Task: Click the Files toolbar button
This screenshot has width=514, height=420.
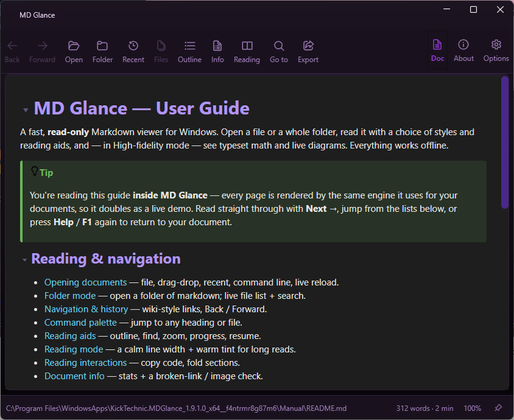Action: click(x=161, y=52)
